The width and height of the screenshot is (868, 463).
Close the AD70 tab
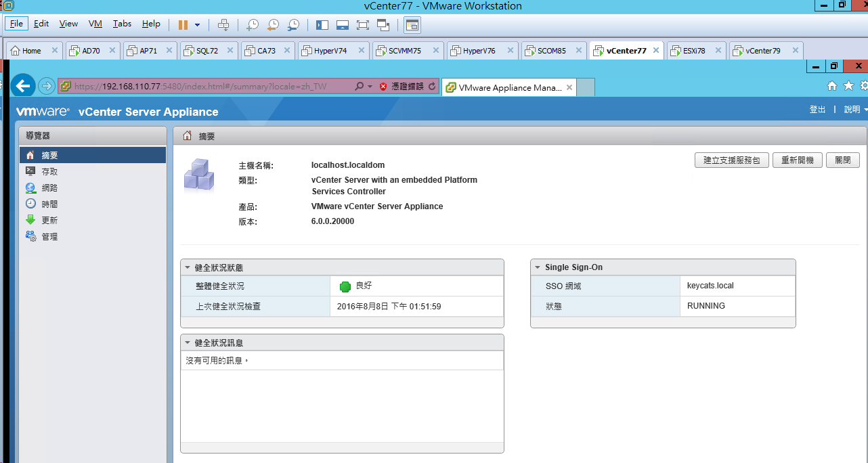click(112, 51)
